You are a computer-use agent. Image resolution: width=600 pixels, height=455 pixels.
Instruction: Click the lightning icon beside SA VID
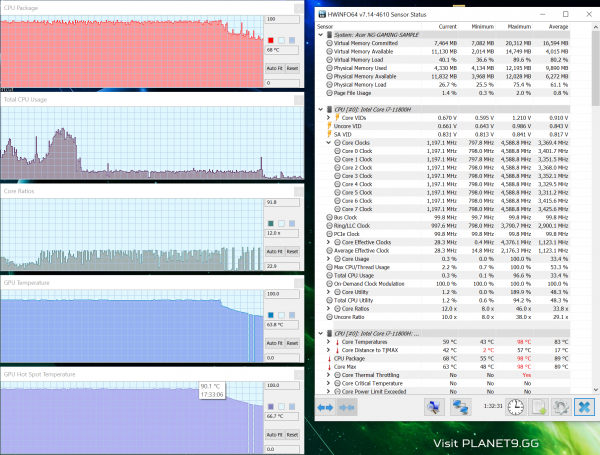[x=329, y=134]
